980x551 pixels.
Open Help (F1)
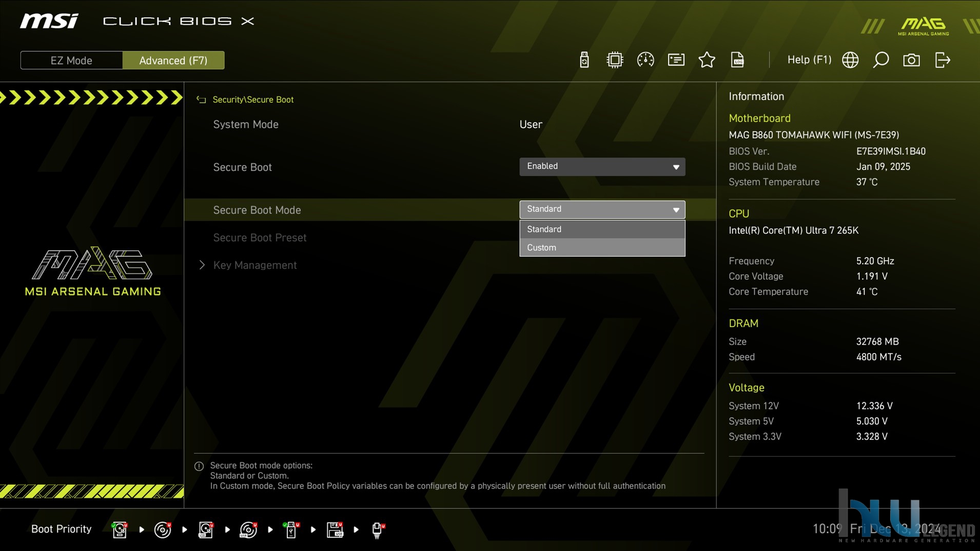click(x=809, y=60)
